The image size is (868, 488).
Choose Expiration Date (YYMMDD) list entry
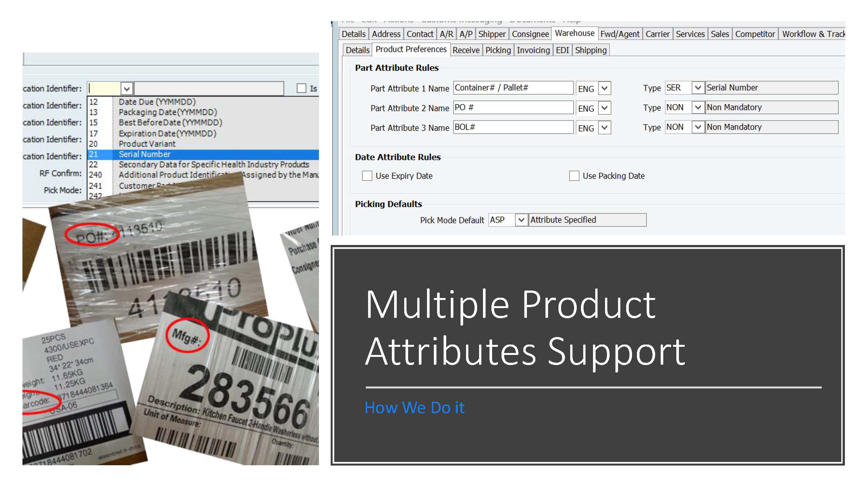point(167,133)
